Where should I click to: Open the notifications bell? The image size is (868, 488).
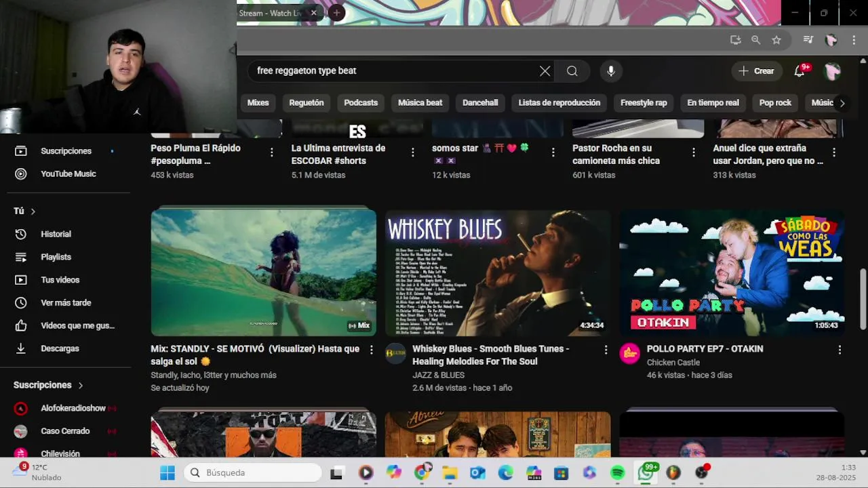[x=800, y=71]
